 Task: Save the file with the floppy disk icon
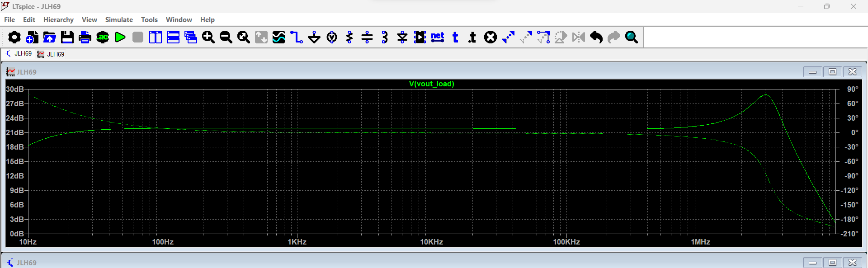[x=67, y=37]
